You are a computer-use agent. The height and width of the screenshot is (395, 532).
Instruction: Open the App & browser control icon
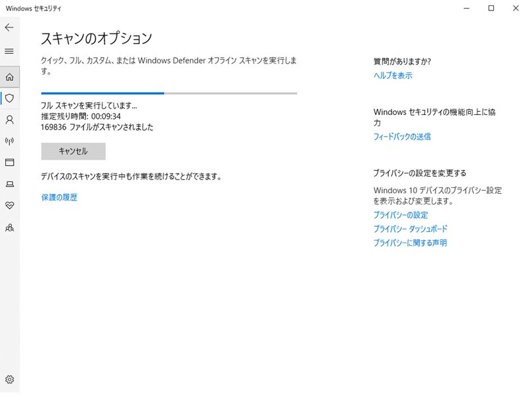9,163
